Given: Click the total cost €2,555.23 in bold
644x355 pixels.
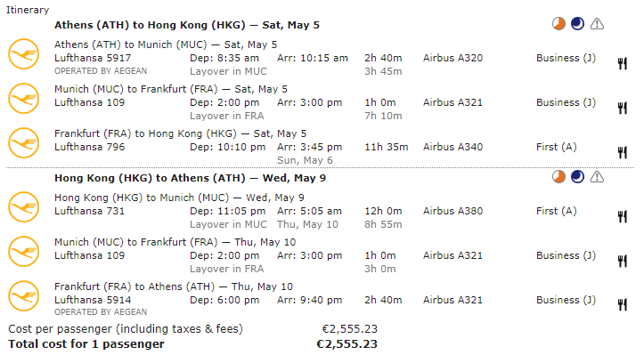Looking at the screenshot, I should click(x=346, y=344).
